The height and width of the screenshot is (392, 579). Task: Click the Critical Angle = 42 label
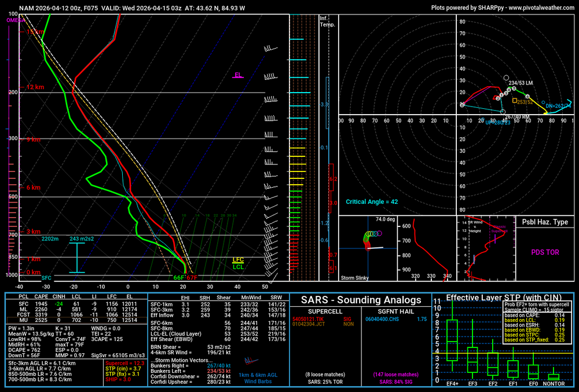pos(372,202)
